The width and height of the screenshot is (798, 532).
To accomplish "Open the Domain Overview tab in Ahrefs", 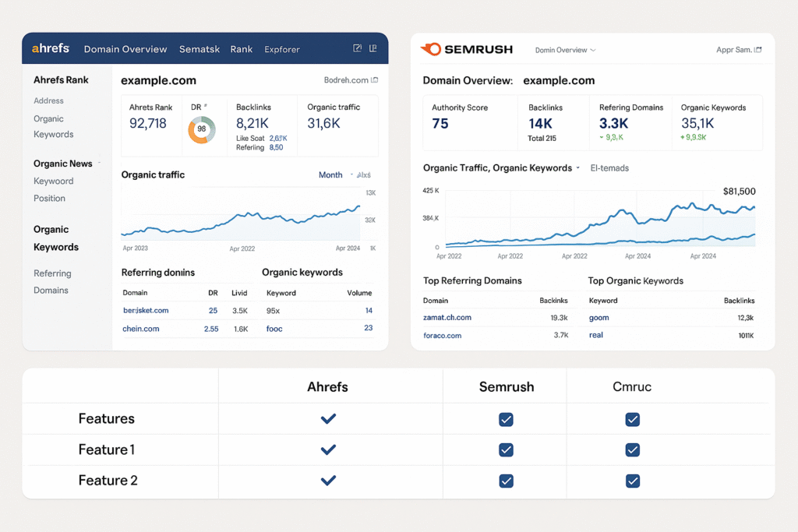I will (125, 49).
